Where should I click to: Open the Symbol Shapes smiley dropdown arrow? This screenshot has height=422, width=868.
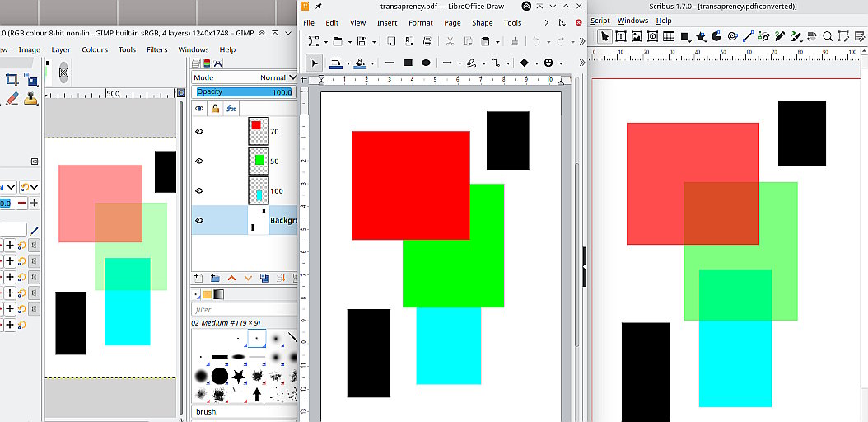click(x=560, y=63)
